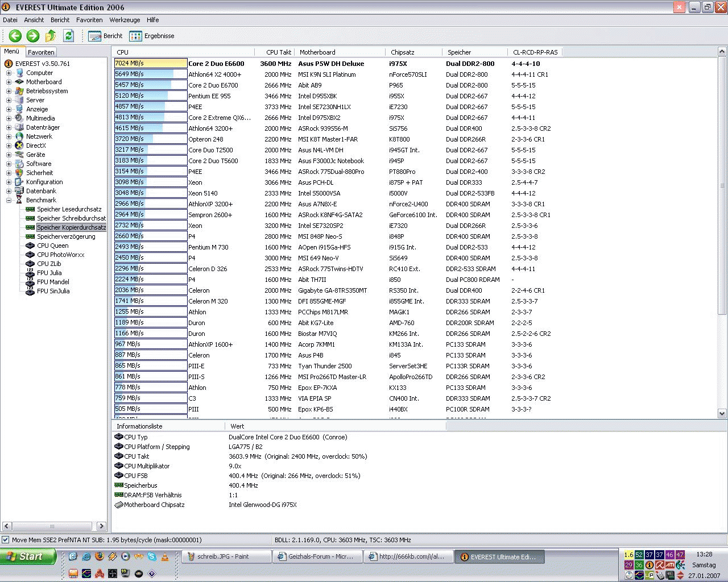The image size is (728, 582).
Task: Select the Computer tree icon
Action: click(19, 73)
